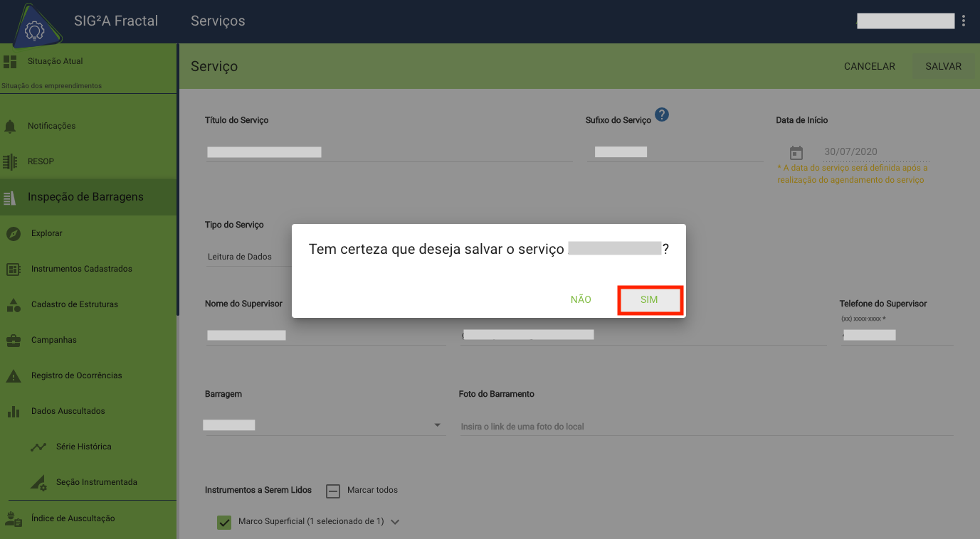Open the Data de Início calendar icon
This screenshot has width=980, height=539.
(x=796, y=152)
